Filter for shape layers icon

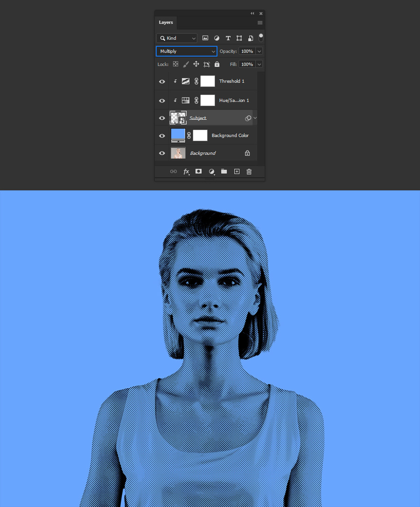[239, 38]
